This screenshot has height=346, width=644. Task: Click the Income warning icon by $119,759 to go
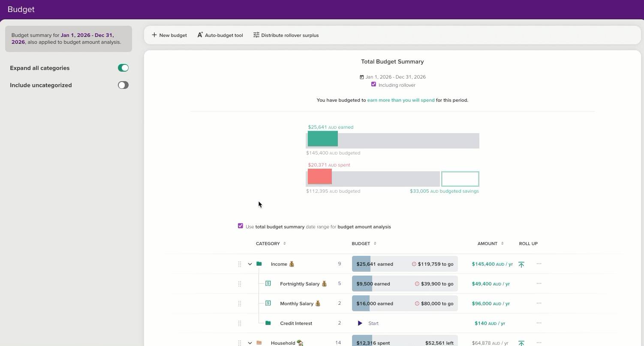(414, 264)
